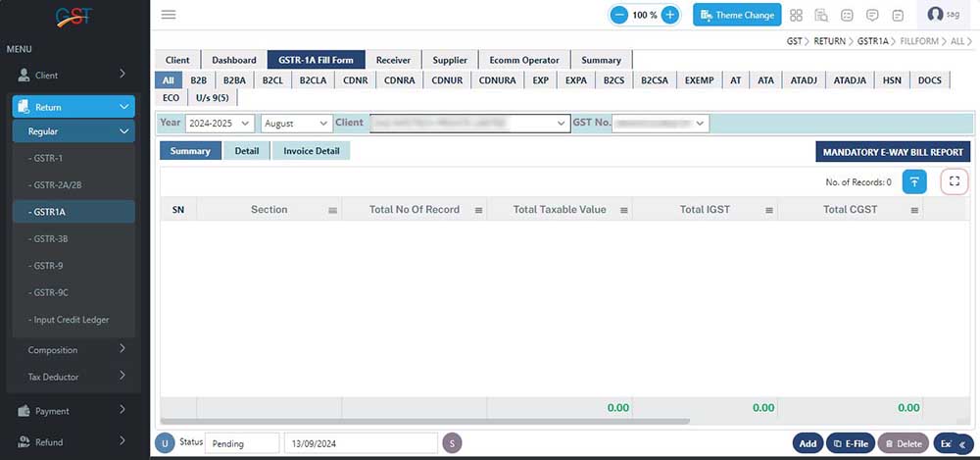Select the Invoice Detail view tab
Image resolution: width=980 pixels, height=460 pixels.
[x=311, y=151]
